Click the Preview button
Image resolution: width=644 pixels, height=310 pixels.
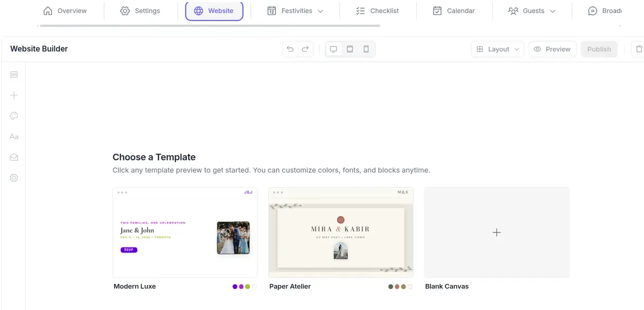click(552, 49)
